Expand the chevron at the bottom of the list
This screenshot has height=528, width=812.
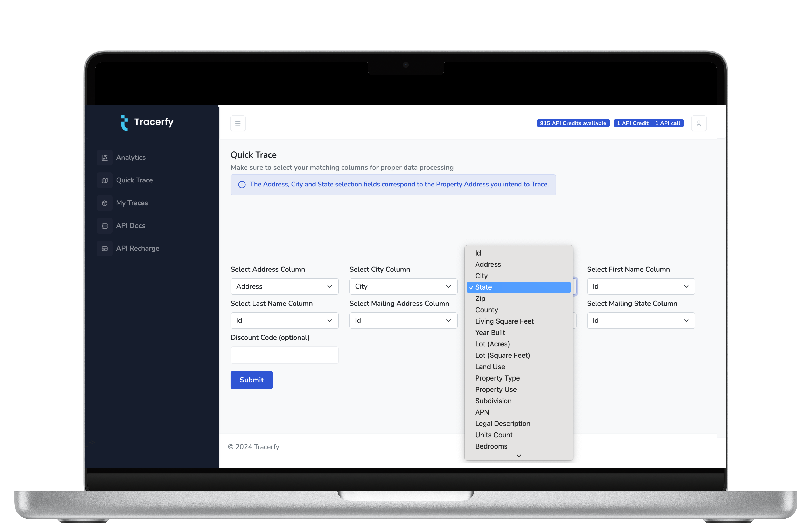pos(519,456)
